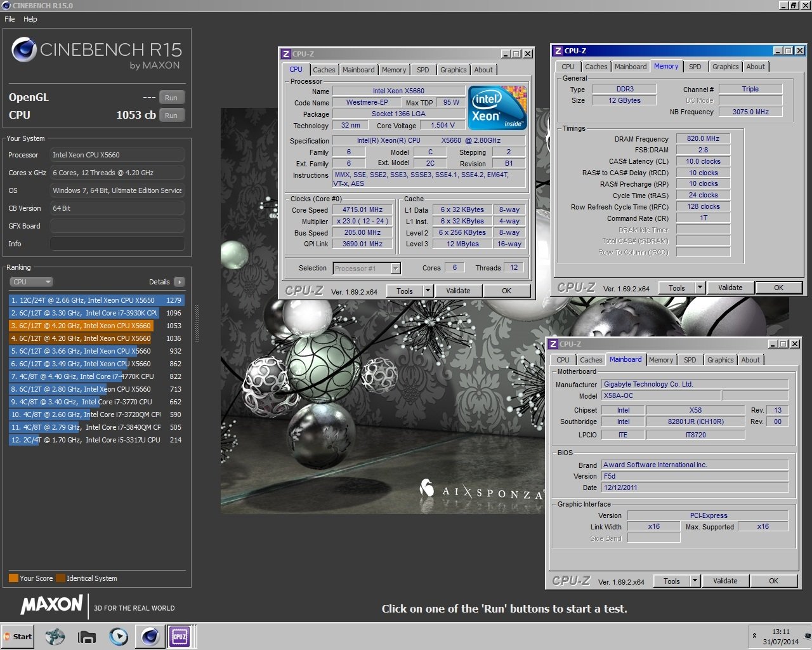Select ranking row 9 Core i7-3770
This screenshot has width=812, height=650.
coord(96,402)
